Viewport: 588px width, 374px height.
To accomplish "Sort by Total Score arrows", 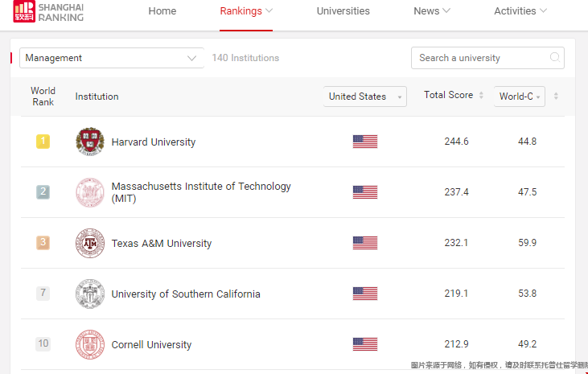I will [x=481, y=95].
